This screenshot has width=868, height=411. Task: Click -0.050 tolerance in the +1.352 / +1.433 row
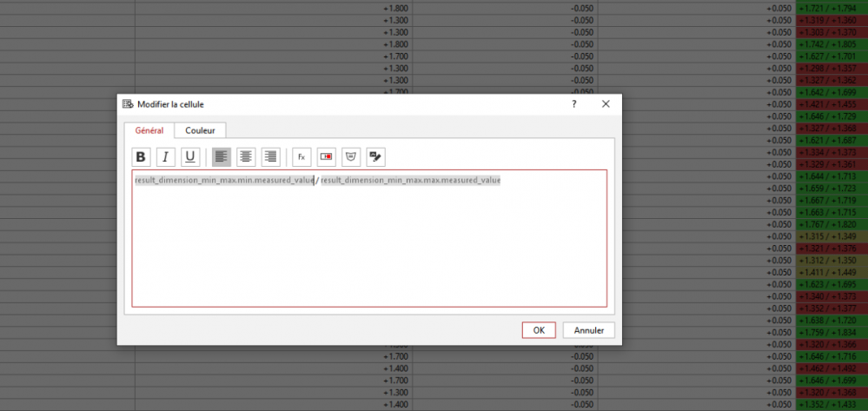pos(582,404)
